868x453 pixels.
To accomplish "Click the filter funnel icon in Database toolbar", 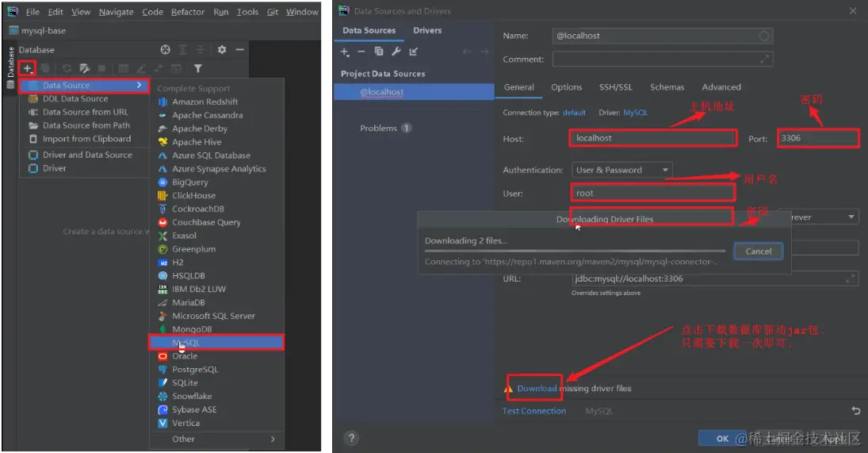I will click(x=197, y=68).
